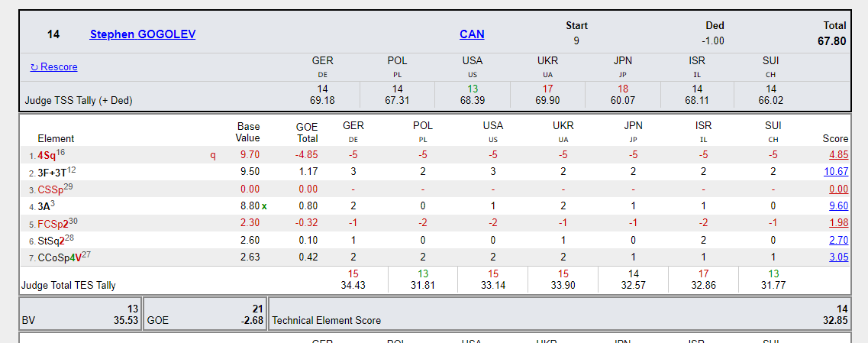Click the 3.05 score for CCoSp4V
The height and width of the screenshot is (343, 868).
(838, 257)
